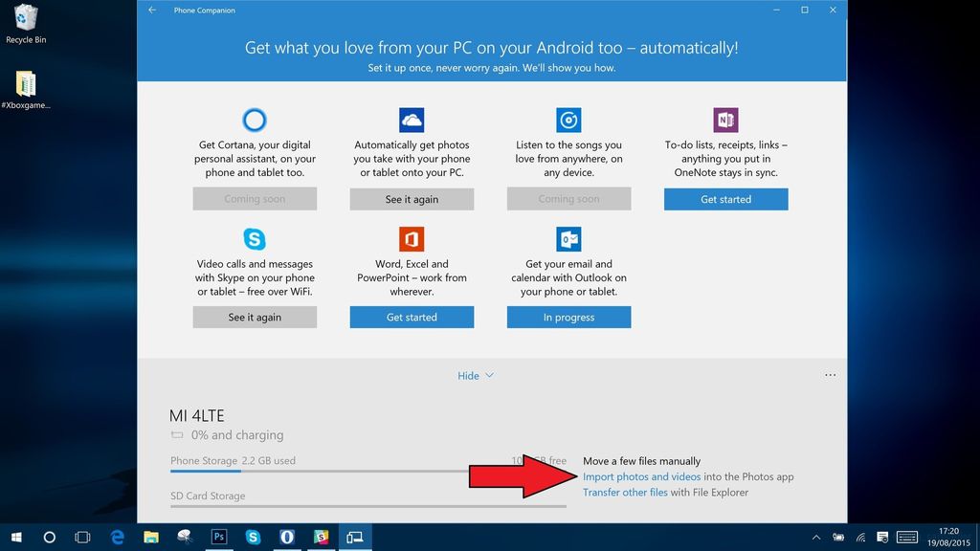Click the back arrow in Phone Companion
The image size is (980, 551).
[151, 11]
